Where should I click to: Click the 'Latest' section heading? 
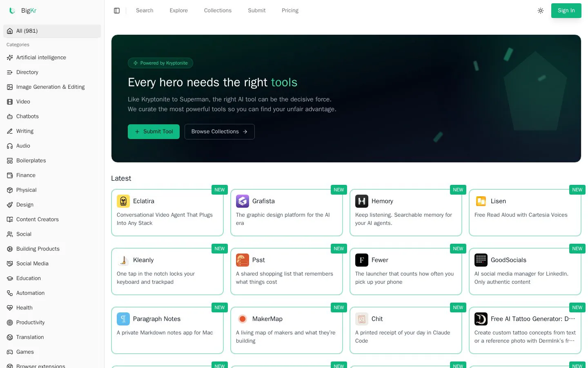tap(121, 178)
